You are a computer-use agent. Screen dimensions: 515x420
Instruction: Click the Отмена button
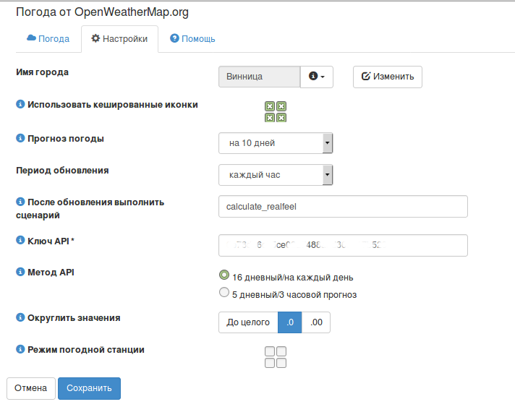point(31,388)
